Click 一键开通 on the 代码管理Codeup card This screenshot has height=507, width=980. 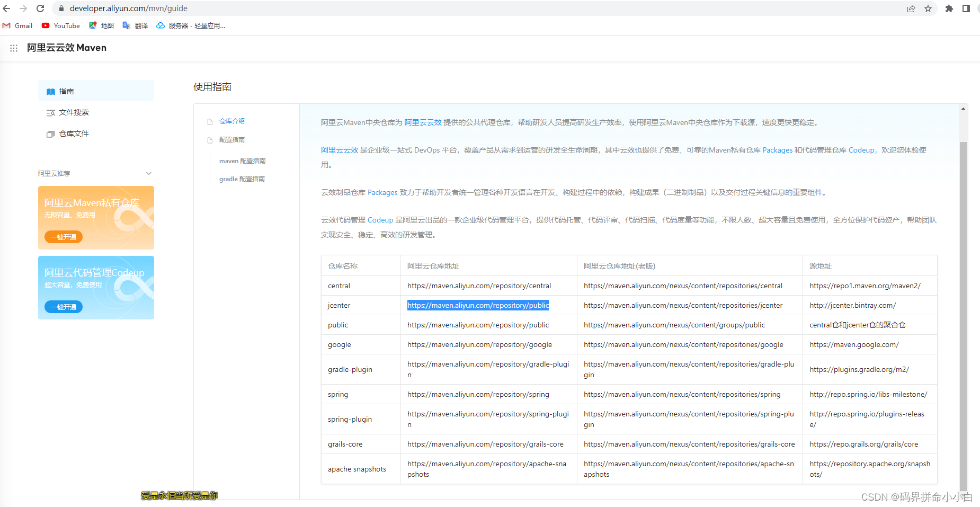(64, 307)
